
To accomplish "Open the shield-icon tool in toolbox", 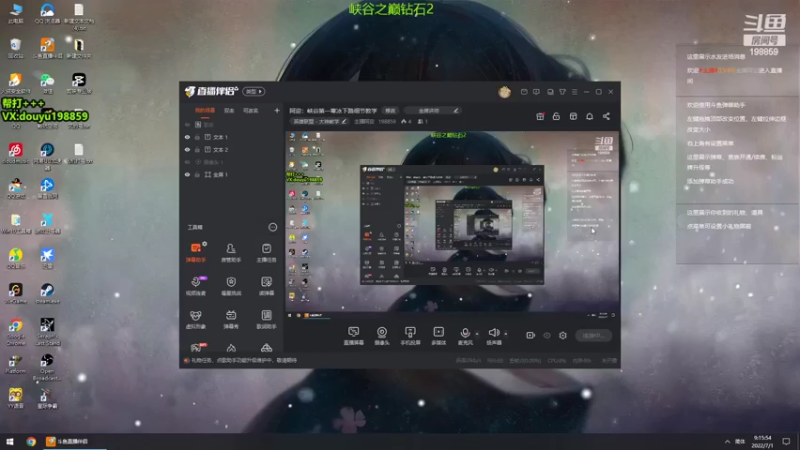I will pyautogui.click(x=231, y=286).
